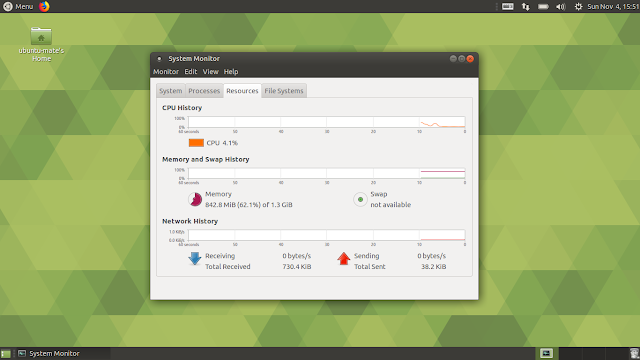Screen dimensions: 640x360
Task: Switch to the Processes tab
Action: coord(204,91)
